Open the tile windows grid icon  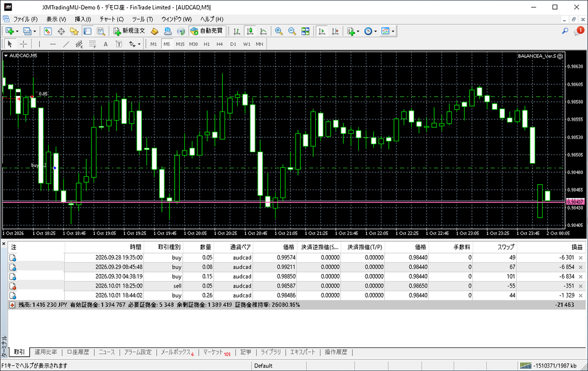(x=305, y=31)
